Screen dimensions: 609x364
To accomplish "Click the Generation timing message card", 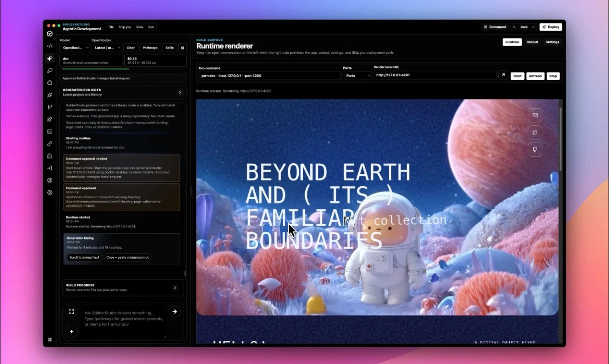I will [122, 249].
